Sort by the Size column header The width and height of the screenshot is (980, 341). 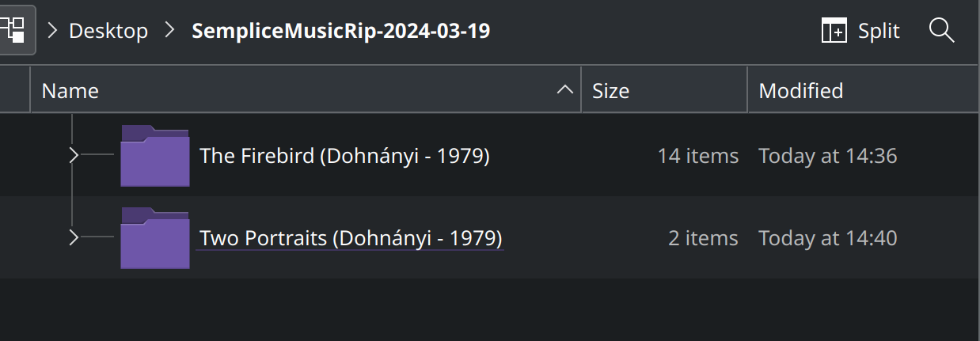click(610, 91)
